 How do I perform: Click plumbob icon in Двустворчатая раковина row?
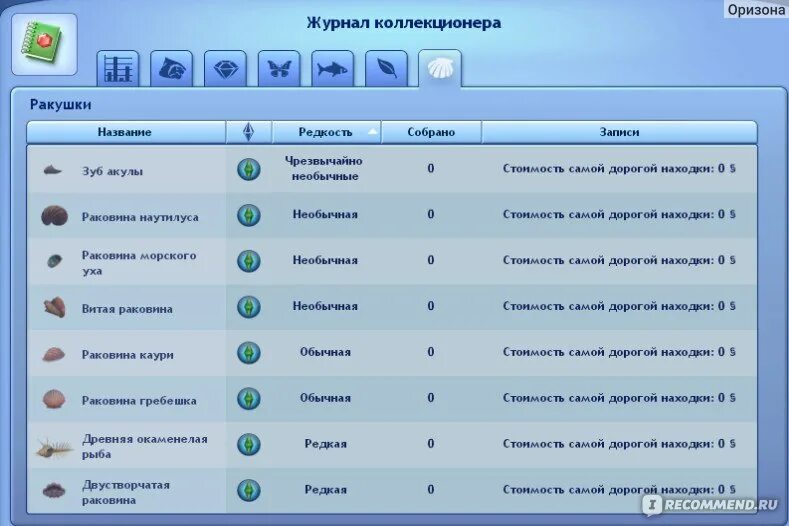click(249, 490)
